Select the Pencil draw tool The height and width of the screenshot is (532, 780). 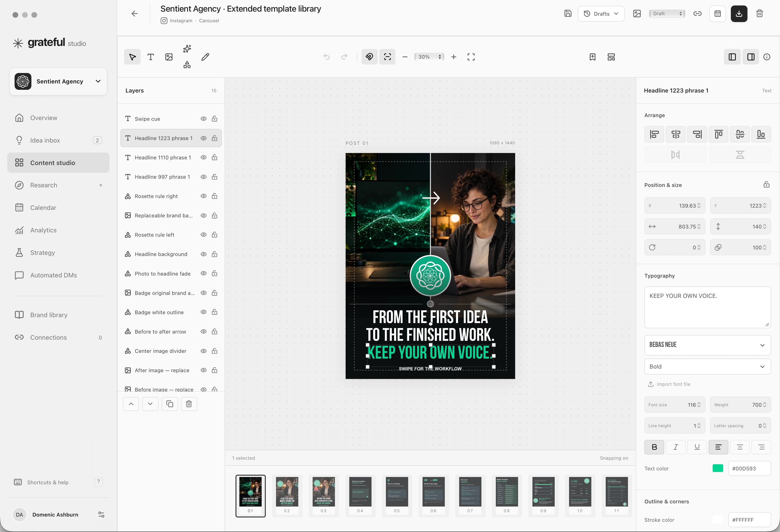click(x=205, y=57)
